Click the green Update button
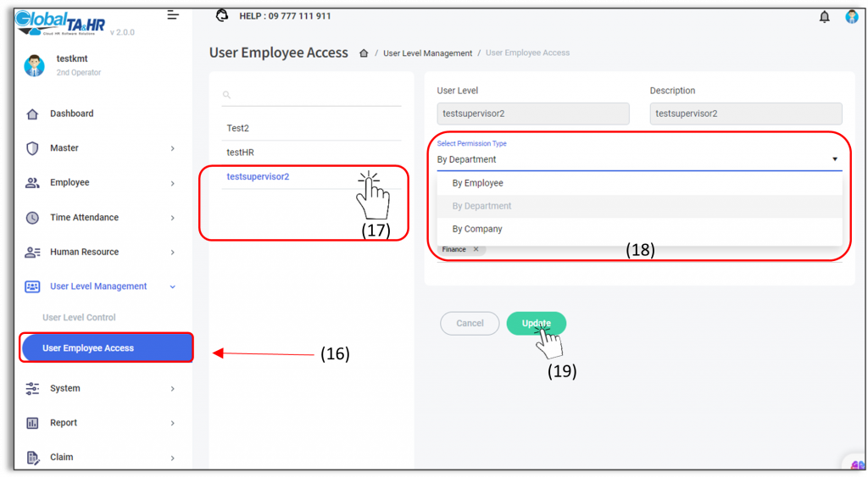Image resolution: width=868 pixels, height=478 pixels. tap(536, 323)
